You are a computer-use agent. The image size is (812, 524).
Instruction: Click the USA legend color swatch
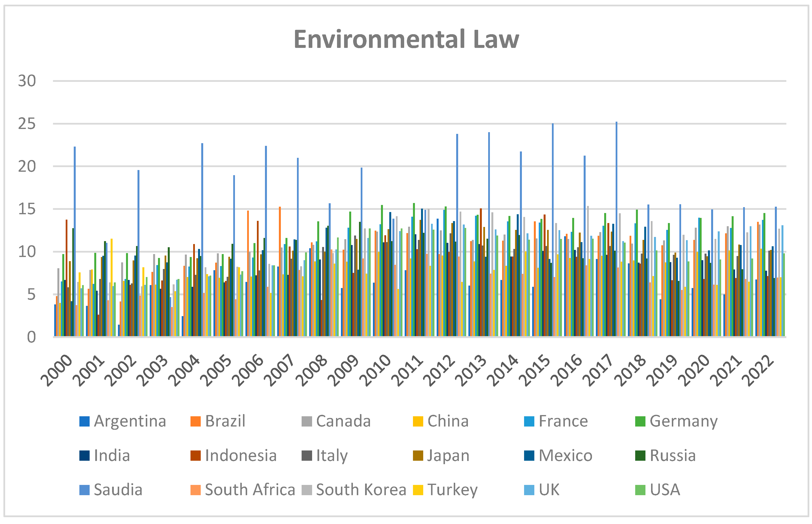(x=640, y=490)
